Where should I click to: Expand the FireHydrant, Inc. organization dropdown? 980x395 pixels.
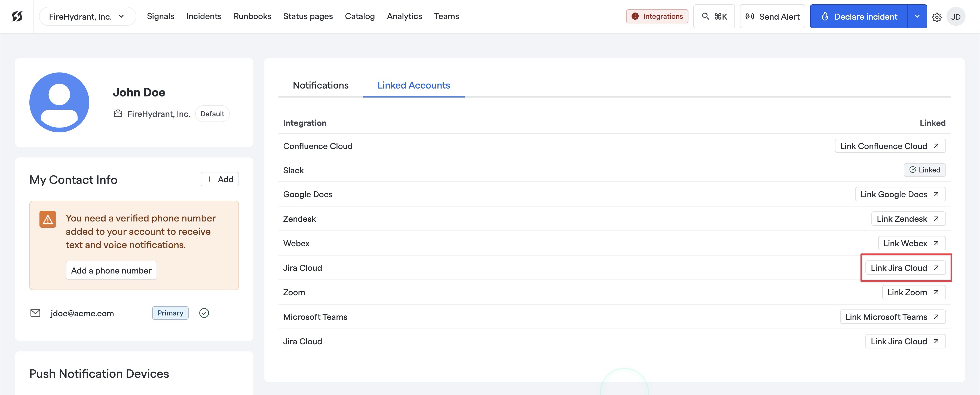(87, 16)
